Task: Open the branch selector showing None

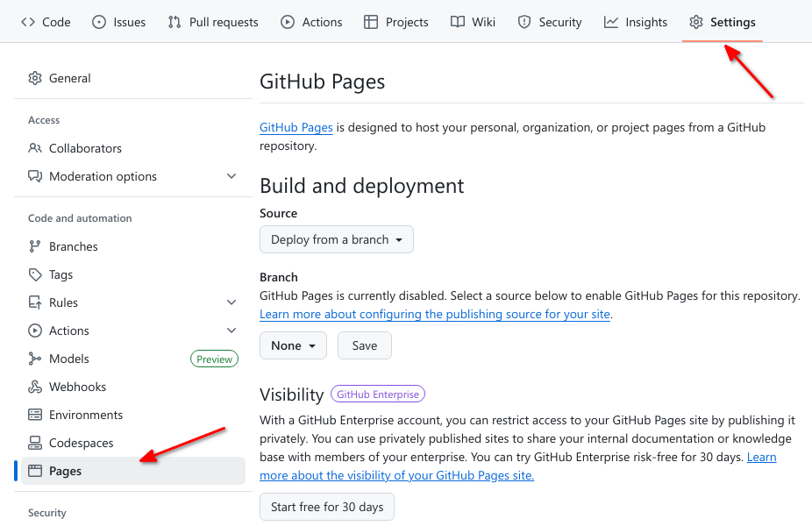Action: click(293, 345)
